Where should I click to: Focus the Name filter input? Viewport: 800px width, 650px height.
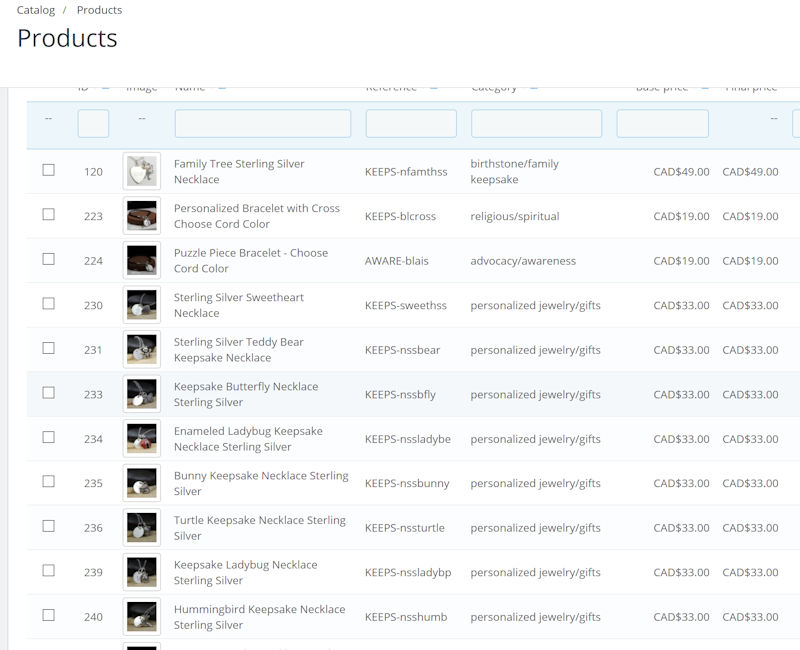[x=263, y=123]
